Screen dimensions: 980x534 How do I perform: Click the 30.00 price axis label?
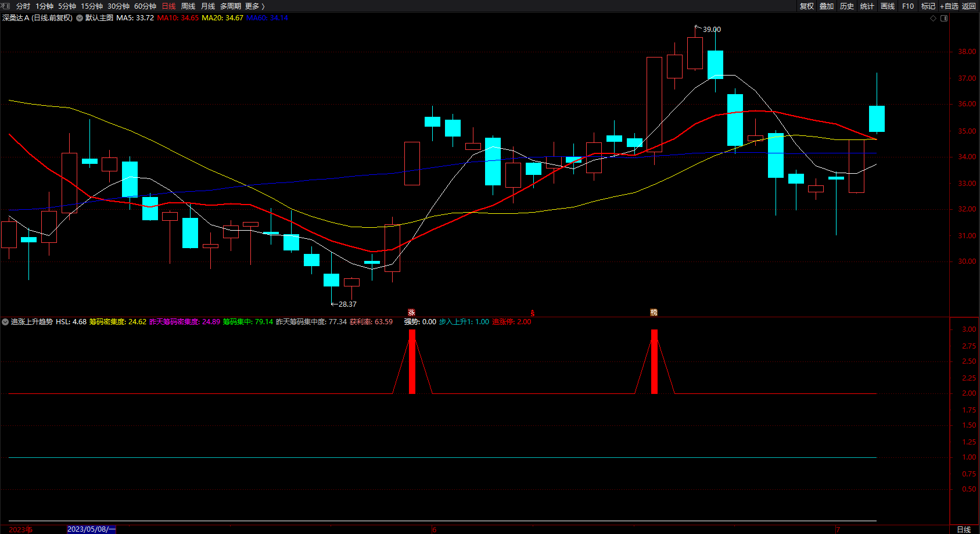pyautogui.click(x=967, y=261)
